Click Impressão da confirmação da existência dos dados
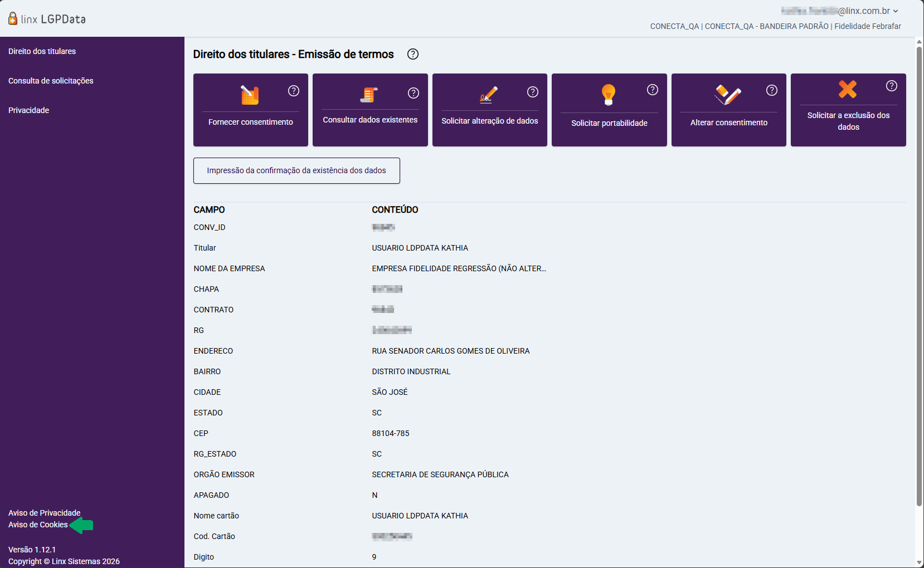 tap(296, 170)
